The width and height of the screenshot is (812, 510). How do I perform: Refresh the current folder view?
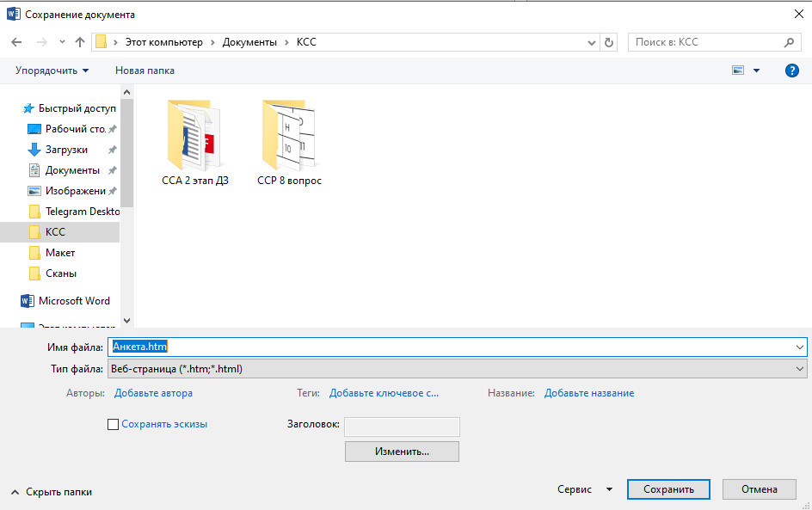click(x=610, y=42)
